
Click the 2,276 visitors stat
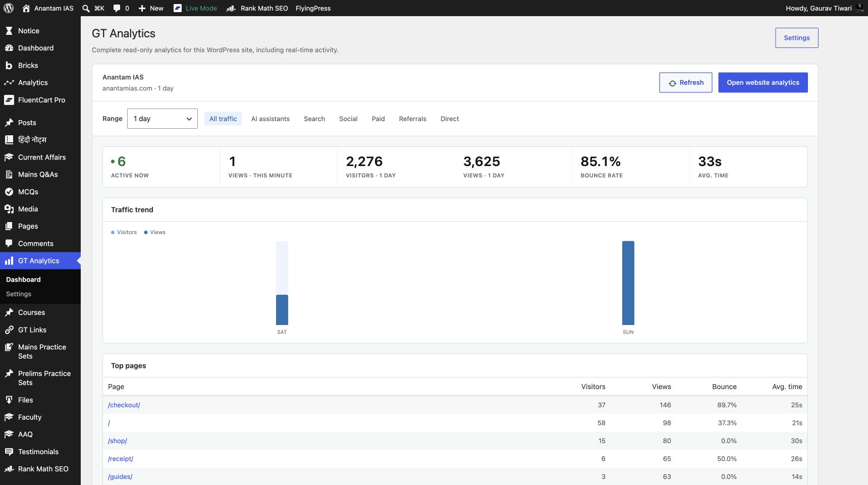click(364, 161)
